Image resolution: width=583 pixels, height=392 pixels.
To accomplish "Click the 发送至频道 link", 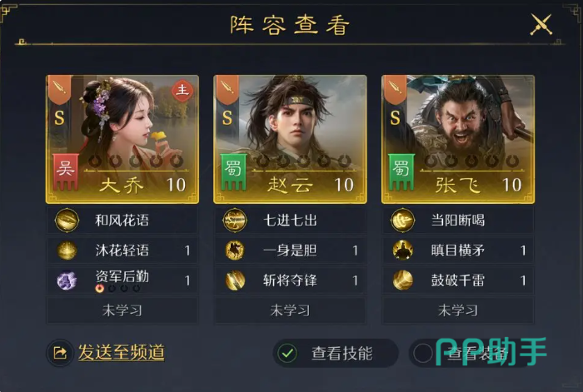I will pyautogui.click(x=122, y=352).
